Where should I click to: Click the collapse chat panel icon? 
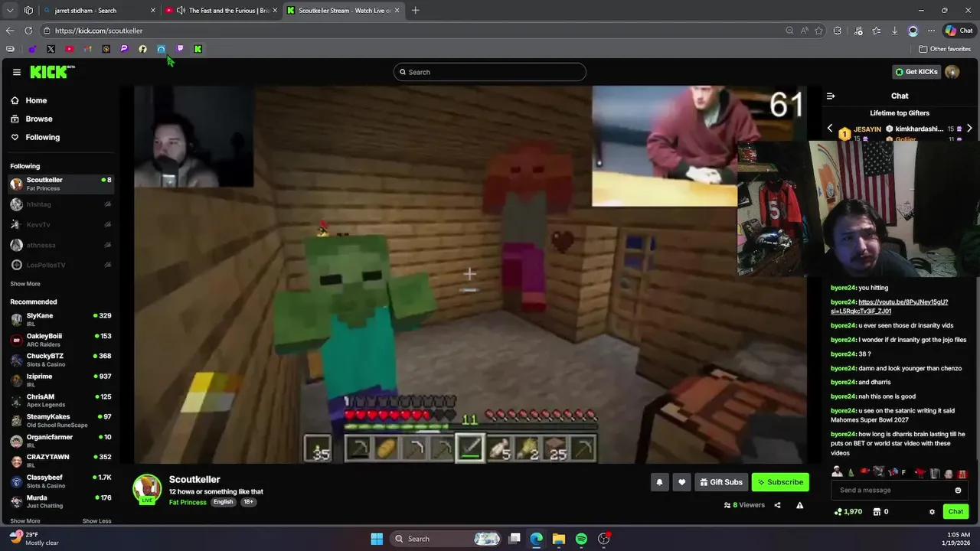(831, 96)
